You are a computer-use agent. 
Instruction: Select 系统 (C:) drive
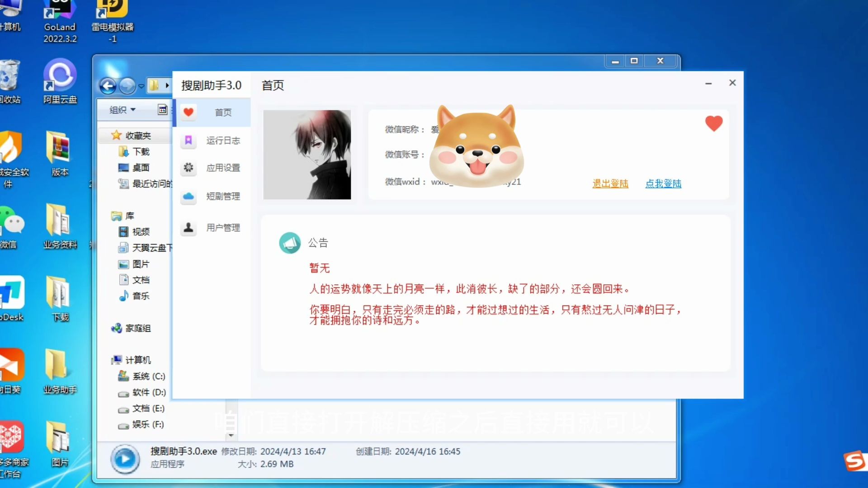(x=142, y=376)
